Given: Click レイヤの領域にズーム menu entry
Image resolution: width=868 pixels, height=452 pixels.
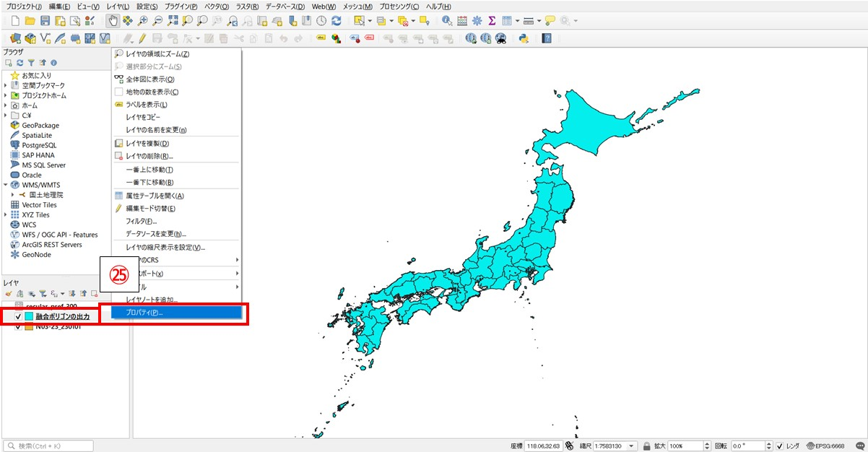Looking at the screenshot, I should (157, 53).
